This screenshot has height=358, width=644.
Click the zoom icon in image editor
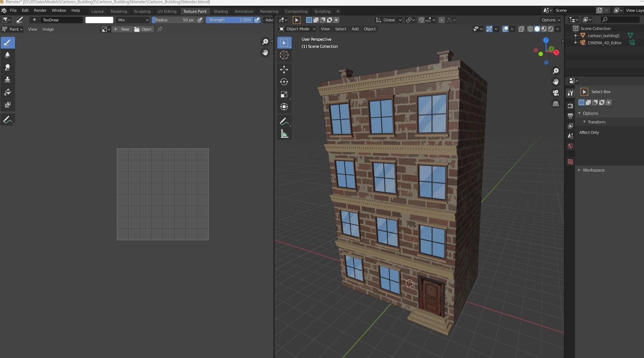coord(265,42)
